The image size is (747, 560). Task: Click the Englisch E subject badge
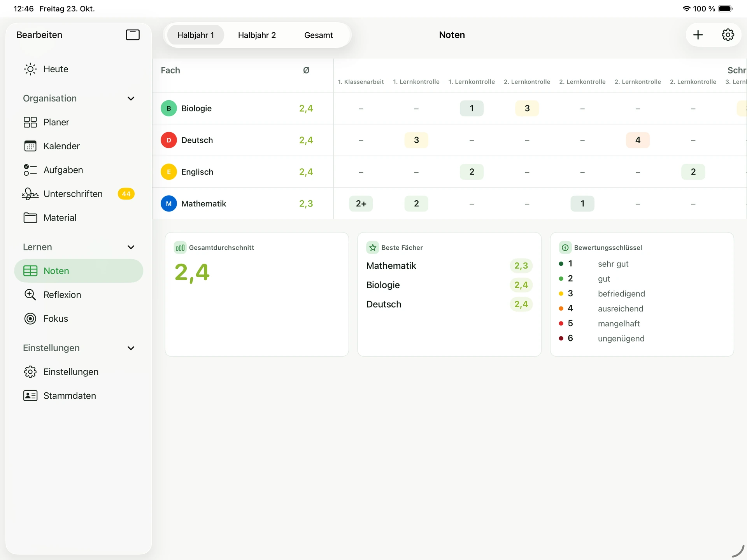click(169, 172)
